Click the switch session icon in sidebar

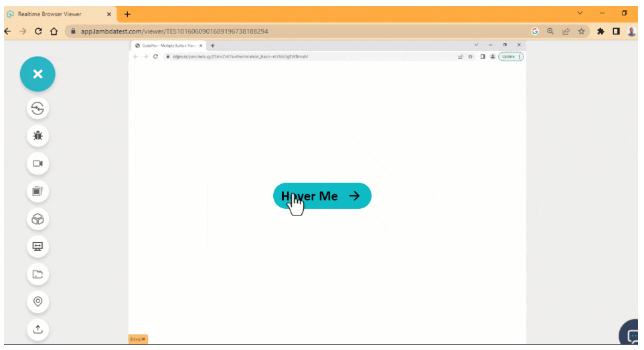click(37, 108)
